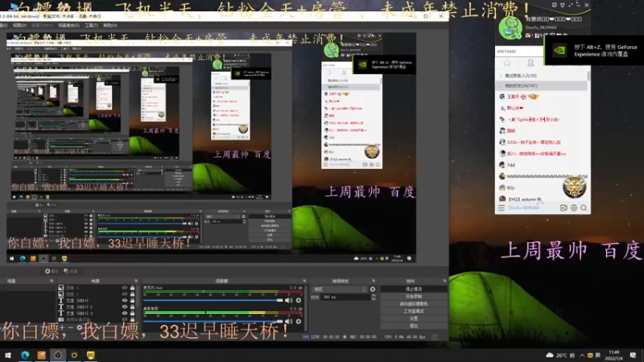Open notification center in system tray

coord(633,355)
